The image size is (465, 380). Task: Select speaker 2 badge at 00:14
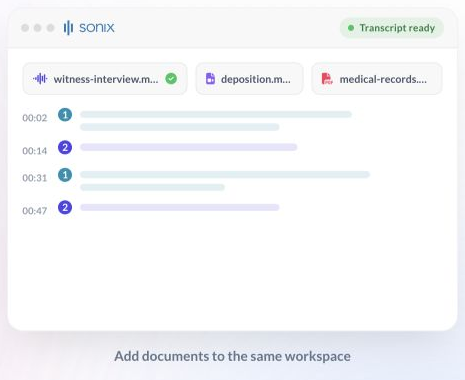[x=65, y=147]
